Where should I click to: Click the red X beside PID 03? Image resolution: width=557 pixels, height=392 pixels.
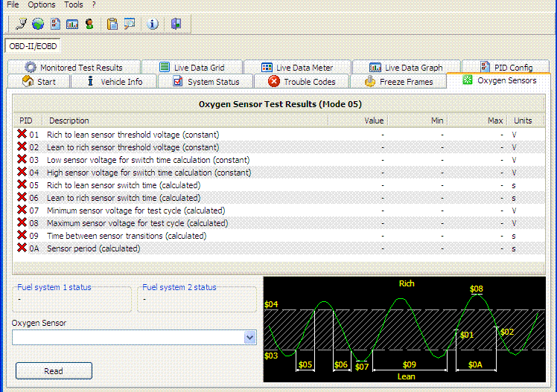pyautogui.click(x=22, y=159)
